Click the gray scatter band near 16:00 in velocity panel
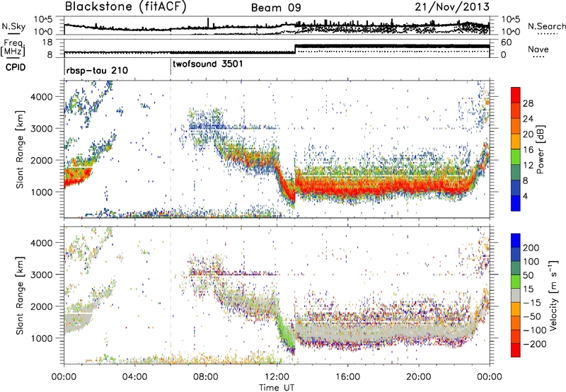This screenshot has height=392, width=566. tap(347, 330)
